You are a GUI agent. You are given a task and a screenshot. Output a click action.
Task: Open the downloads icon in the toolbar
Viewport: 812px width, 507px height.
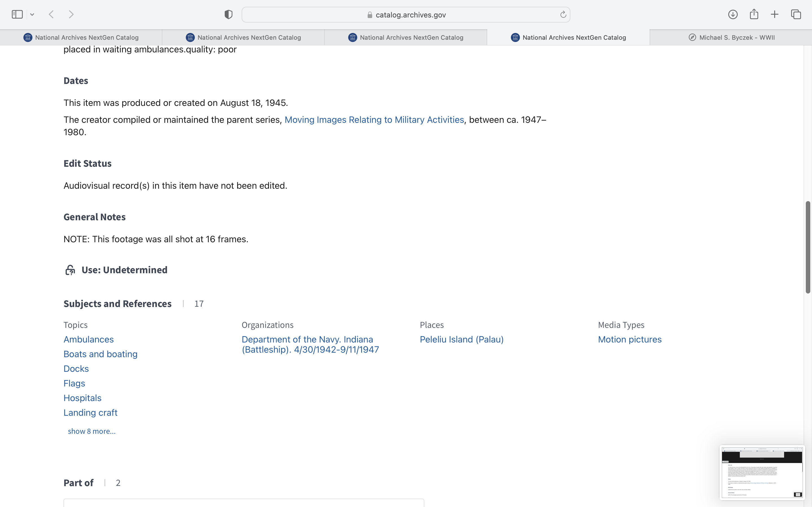(x=732, y=14)
